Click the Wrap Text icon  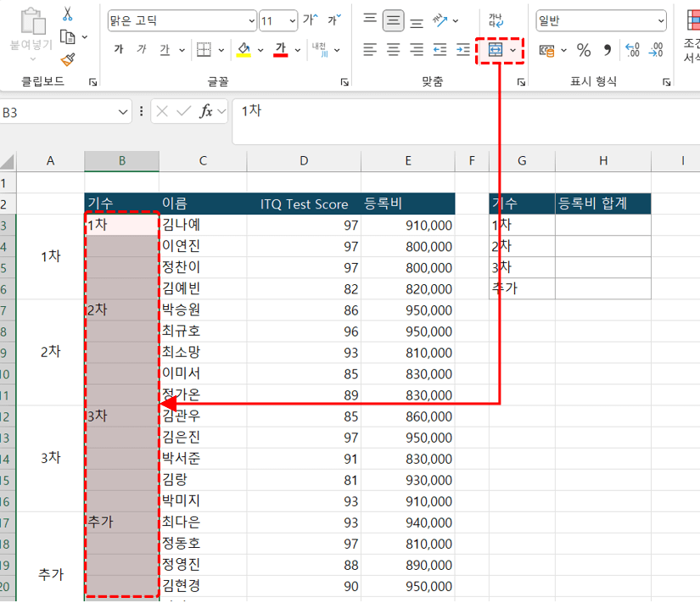point(496,20)
